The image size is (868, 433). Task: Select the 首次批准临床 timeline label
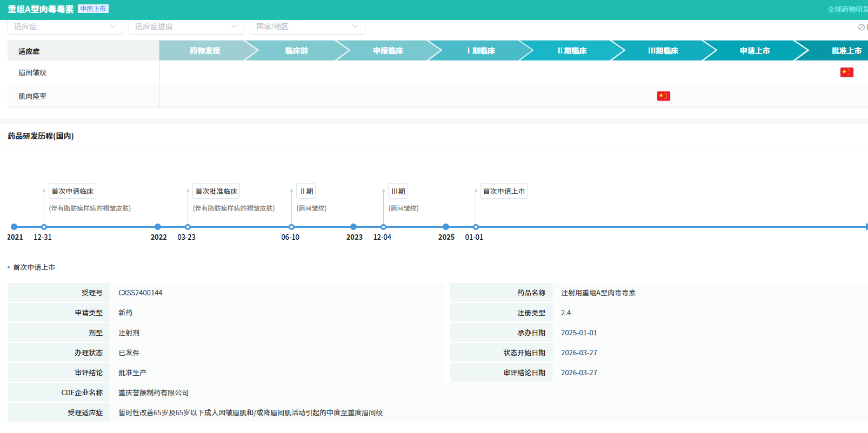(216, 191)
